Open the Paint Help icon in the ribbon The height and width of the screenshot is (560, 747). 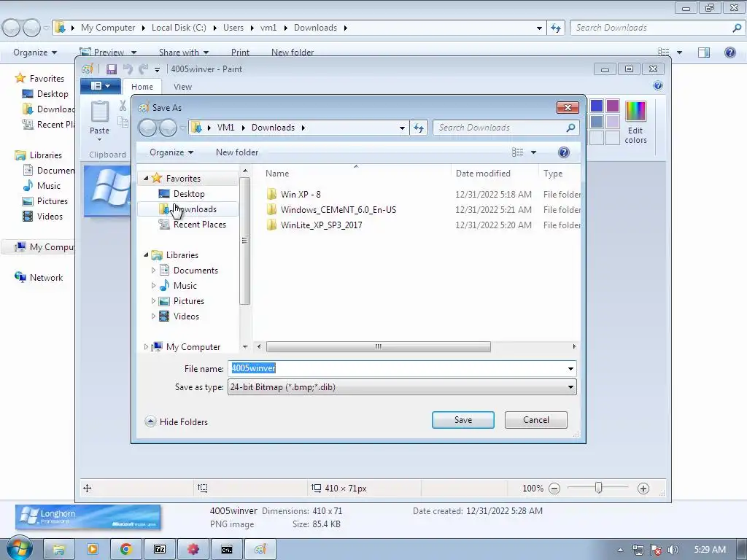point(657,86)
